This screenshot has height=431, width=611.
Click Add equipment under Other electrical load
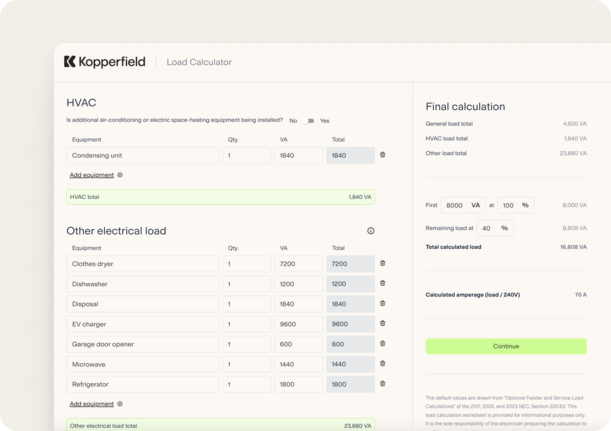tap(91, 404)
